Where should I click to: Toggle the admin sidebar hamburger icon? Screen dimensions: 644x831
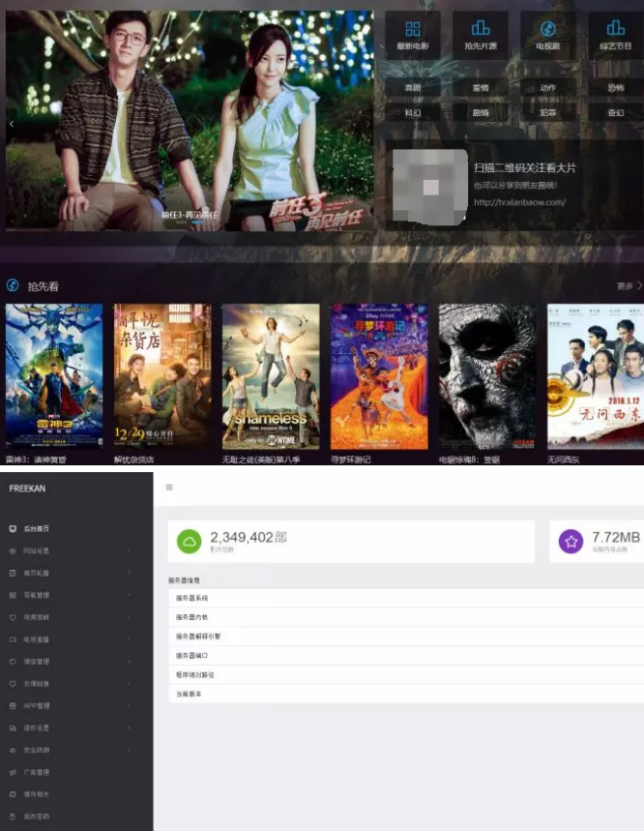[x=169, y=487]
